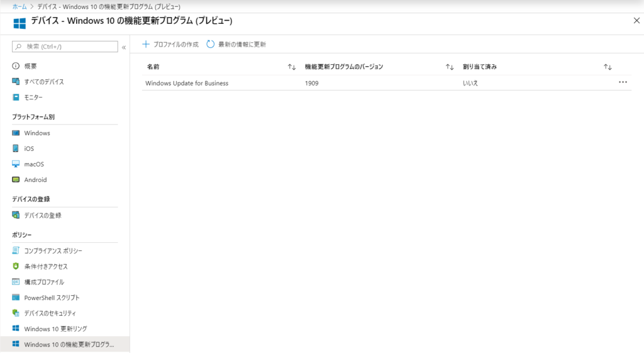Screen dimensions: 644x353
Task: Click the デバイスの登録 icon
Action: click(16, 215)
